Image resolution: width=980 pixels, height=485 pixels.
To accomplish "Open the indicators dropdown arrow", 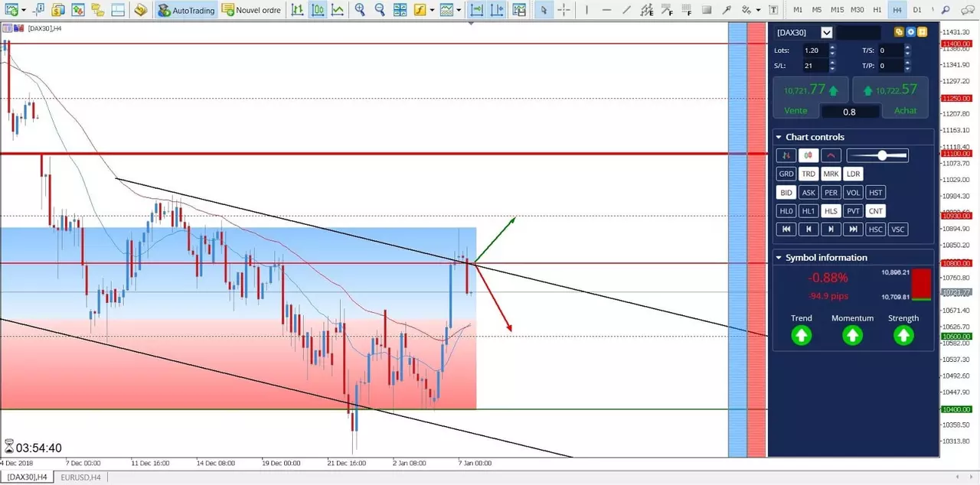I will [x=432, y=10].
